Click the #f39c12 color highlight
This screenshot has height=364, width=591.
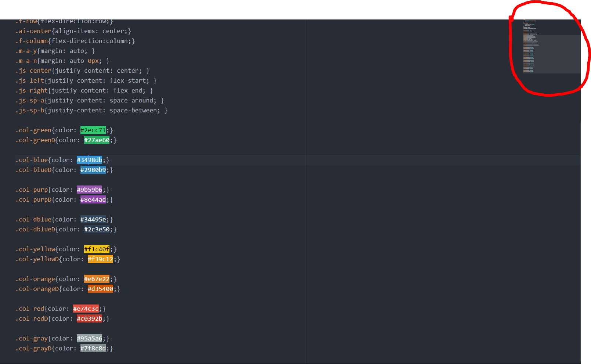click(x=100, y=259)
